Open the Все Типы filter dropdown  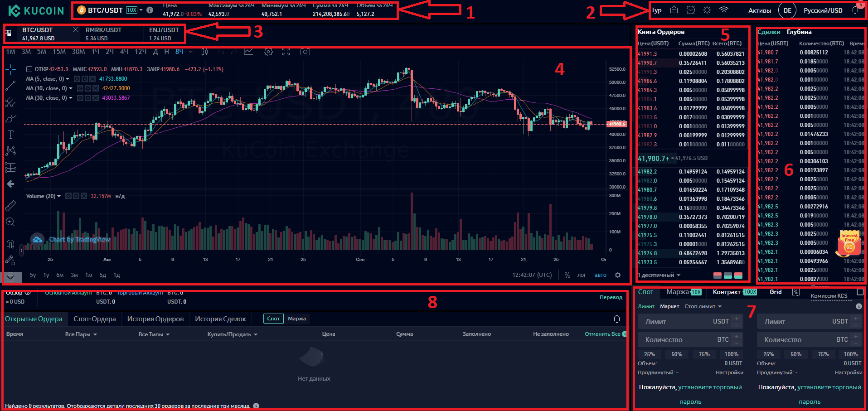pos(154,334)
